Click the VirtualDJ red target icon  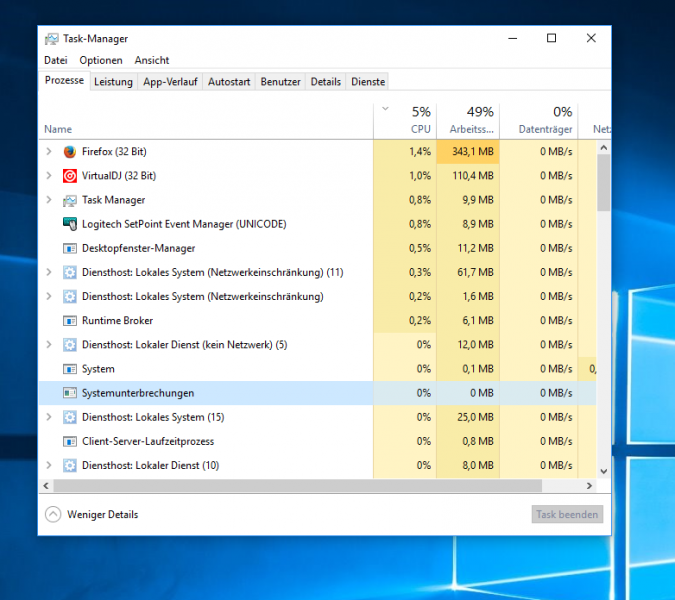click(70, 176)
